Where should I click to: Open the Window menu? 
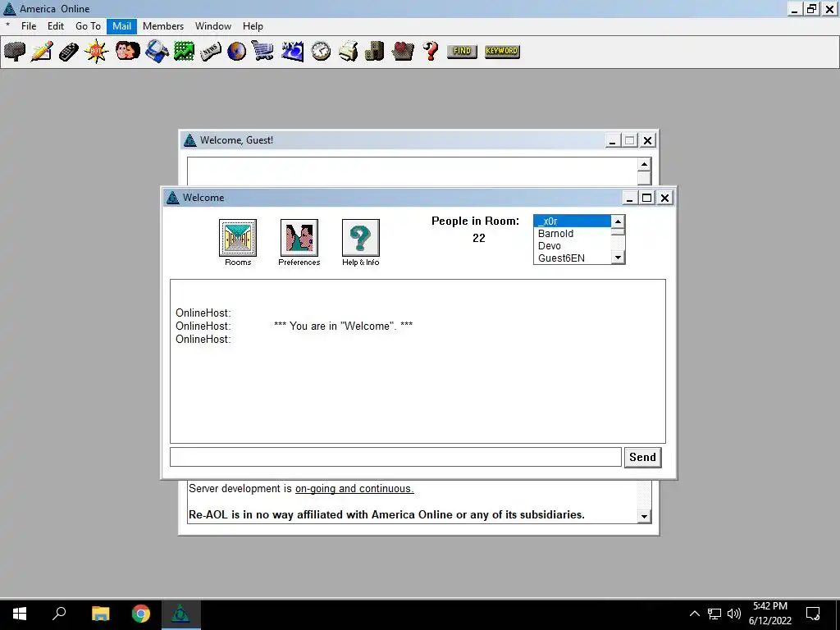coord(213,26)
